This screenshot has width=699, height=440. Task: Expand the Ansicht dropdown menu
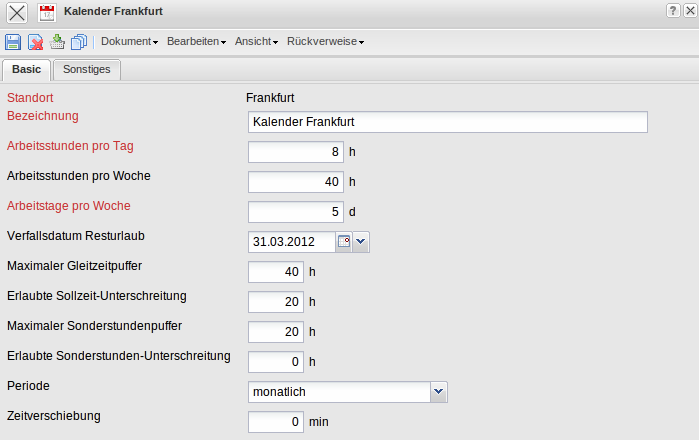point(256,42)
